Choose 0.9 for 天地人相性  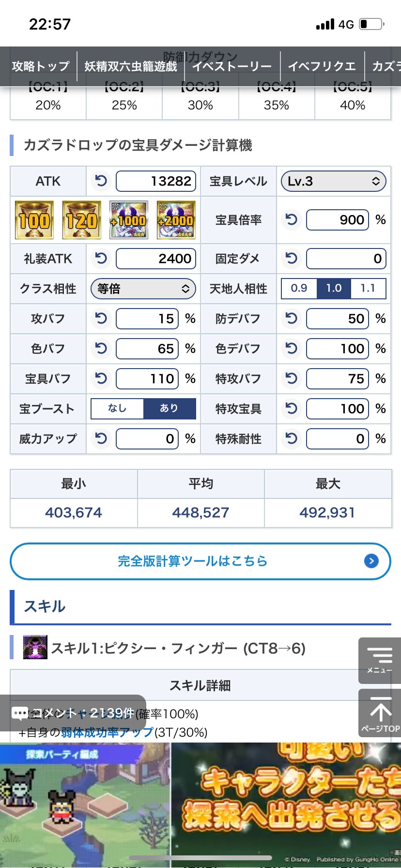[299, 288]
